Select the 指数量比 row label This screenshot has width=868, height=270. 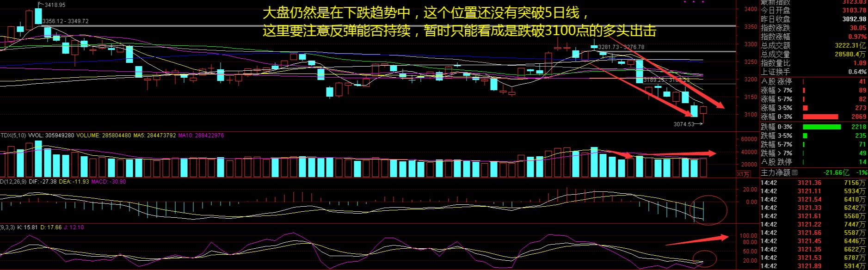click(776, 63)
